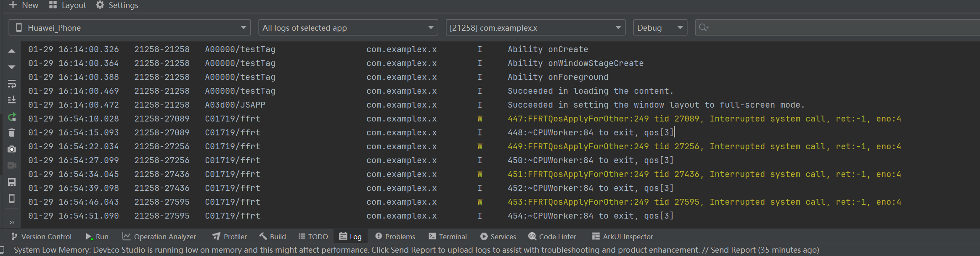The image size is (980, 256).
Task: Click the phone device icon in sidebar
Action: click(12, 198)
